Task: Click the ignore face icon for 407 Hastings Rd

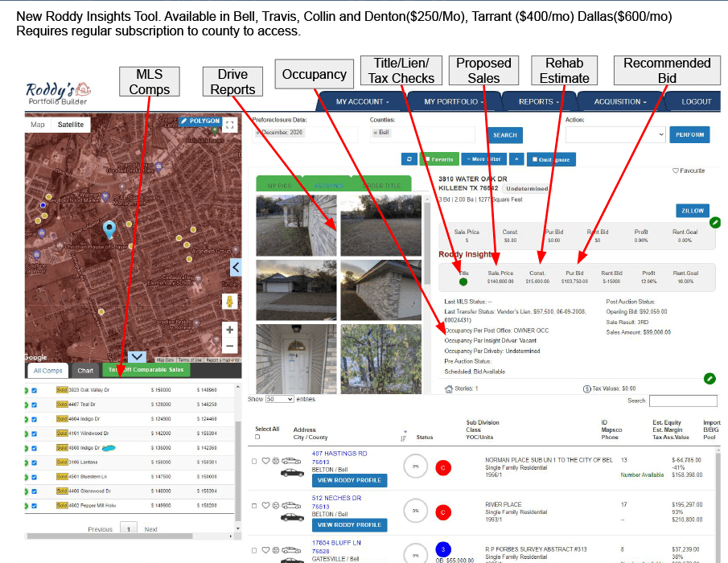Action: click(x=275, y=461)
